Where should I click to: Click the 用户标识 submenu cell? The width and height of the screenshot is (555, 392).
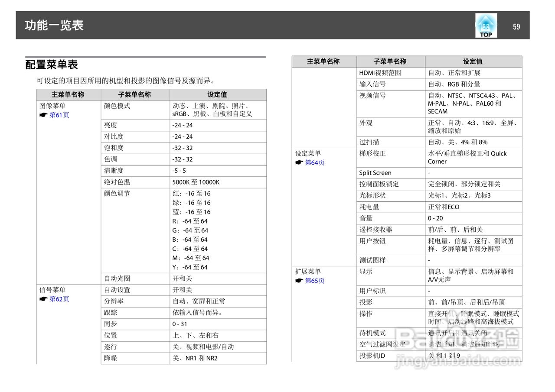tap(391, 291)
